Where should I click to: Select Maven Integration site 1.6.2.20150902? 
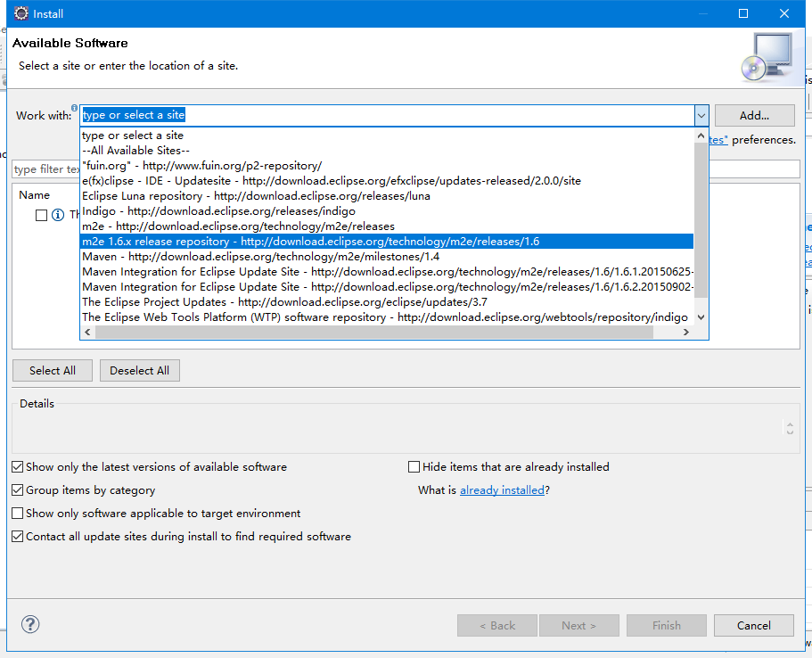click(387, 287)
